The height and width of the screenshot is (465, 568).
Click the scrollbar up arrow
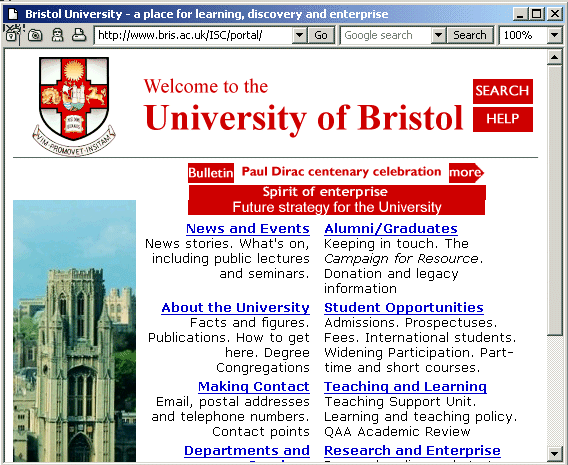click(x=555, y=57)
